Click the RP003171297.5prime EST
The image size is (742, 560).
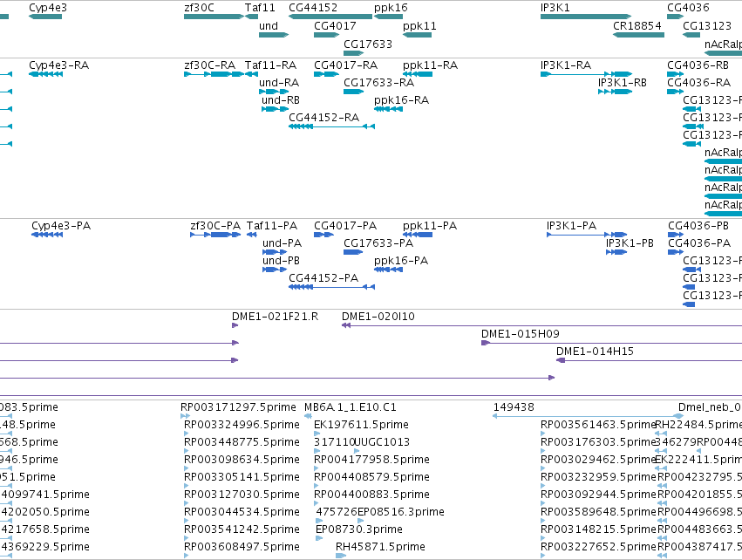(x=186, y=416)
